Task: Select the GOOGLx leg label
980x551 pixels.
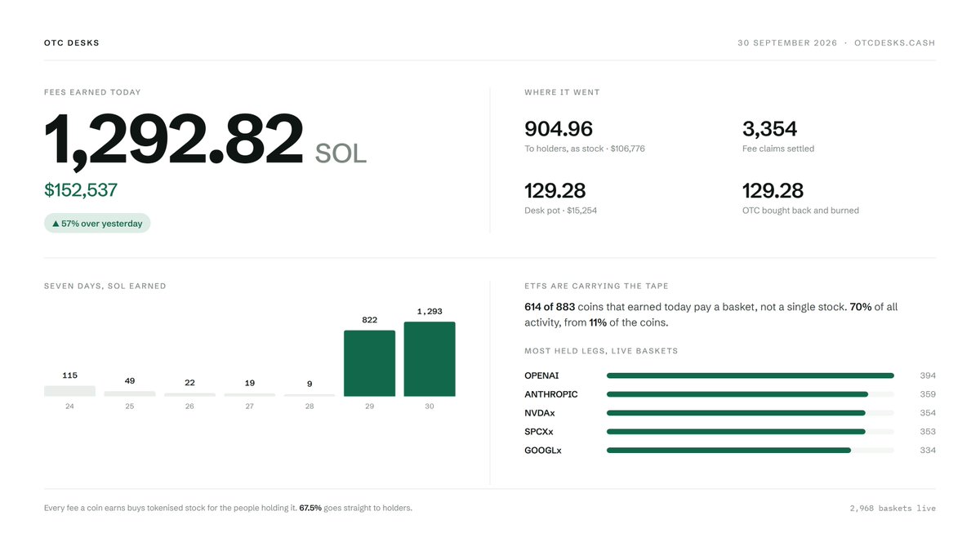Action: click(543, 451)
